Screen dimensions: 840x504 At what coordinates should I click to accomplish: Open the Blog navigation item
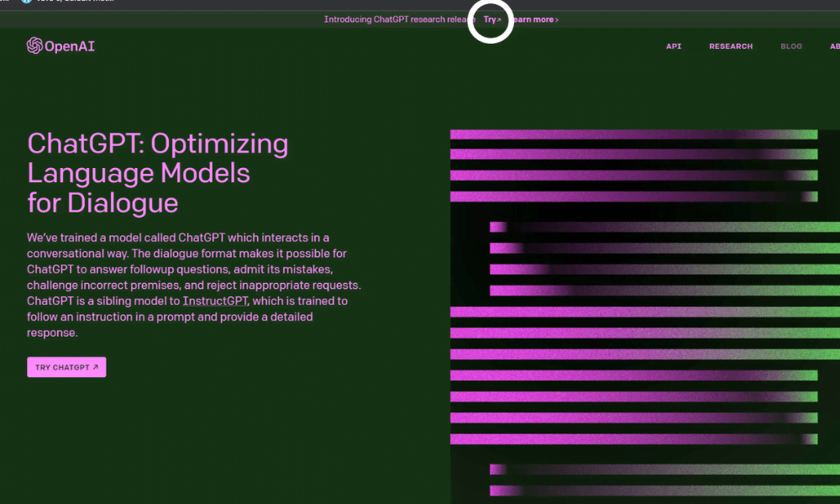791,46
